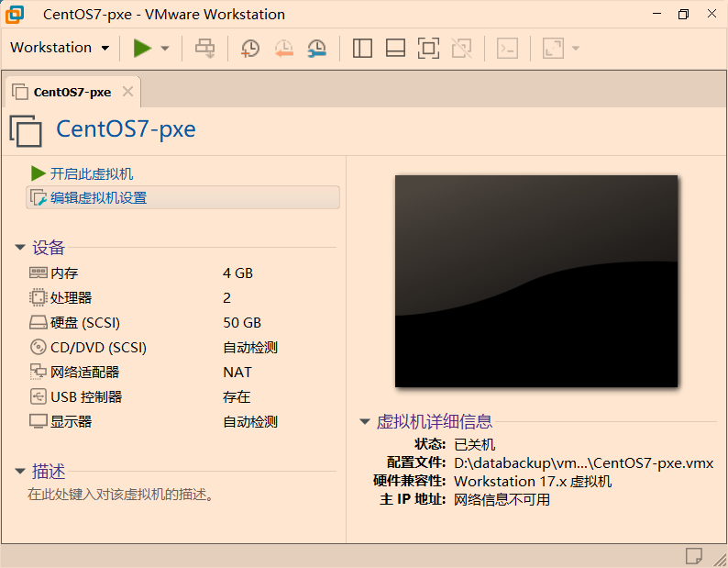Screen dimensions: 728x568
Task: Click the config file path CentOS7-pxe.vmx
Action: (584, 463)
